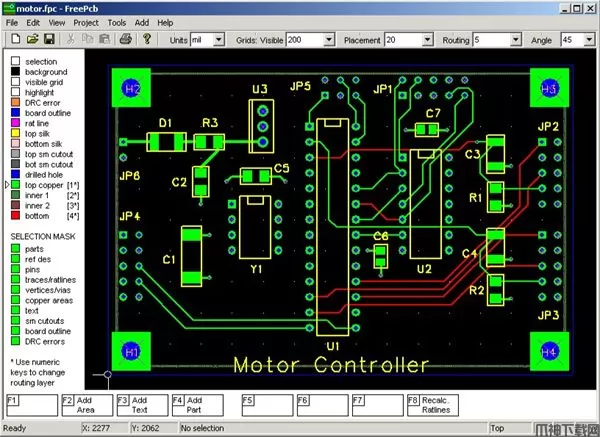Click the F2 Add Area button
Screen dimensions: 600x437
(x=87, y=405)
